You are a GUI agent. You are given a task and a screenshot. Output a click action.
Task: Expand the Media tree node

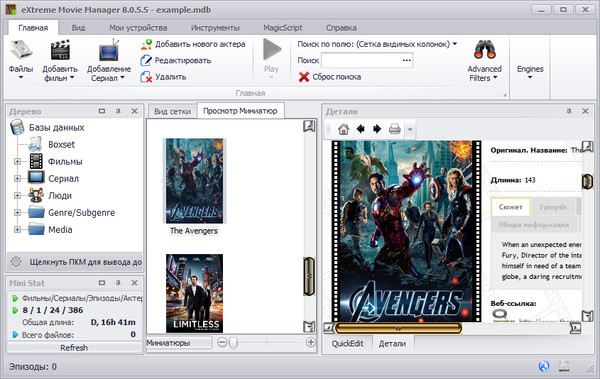pyautogui.click(x=17, y=230)
